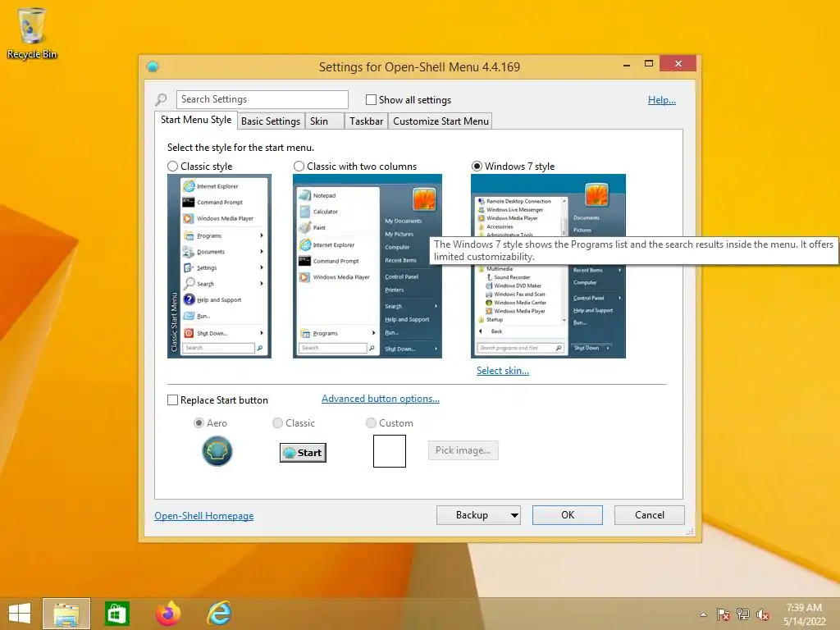840x630 pixels.
Task: Click the Cancel button
Action: (x=650, y=515)
